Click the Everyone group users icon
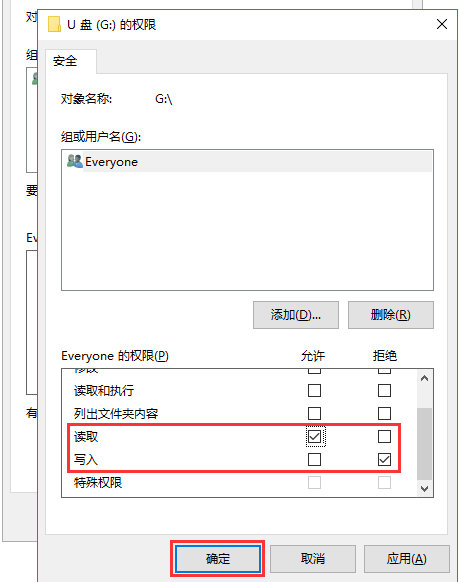 coord(75,161)
